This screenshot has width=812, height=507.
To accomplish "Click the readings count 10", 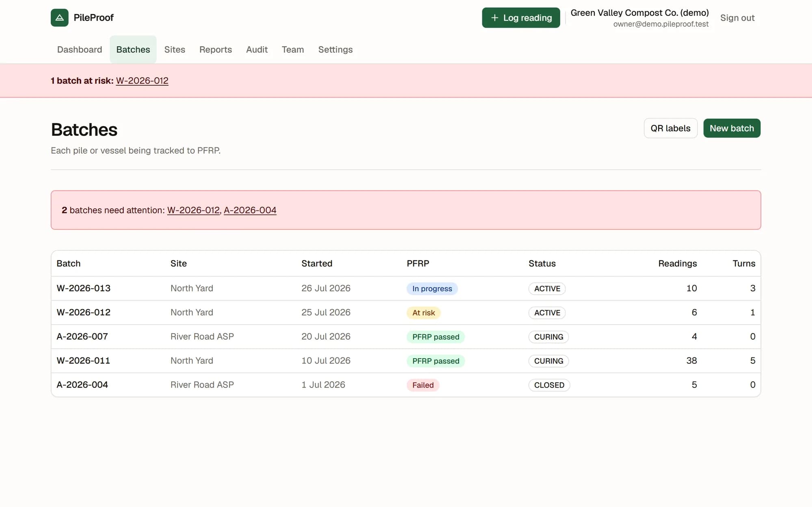I will [691, 288].
